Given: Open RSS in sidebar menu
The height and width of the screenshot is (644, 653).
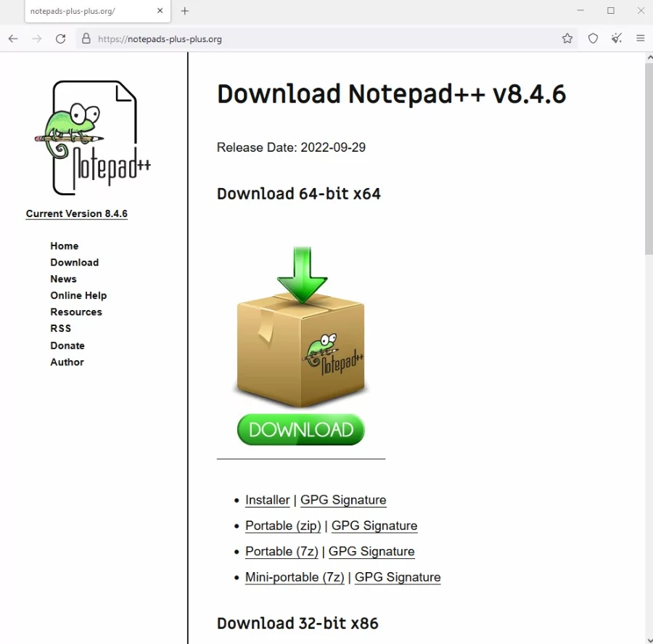Looking at the screenshot, I should point(61,328).
